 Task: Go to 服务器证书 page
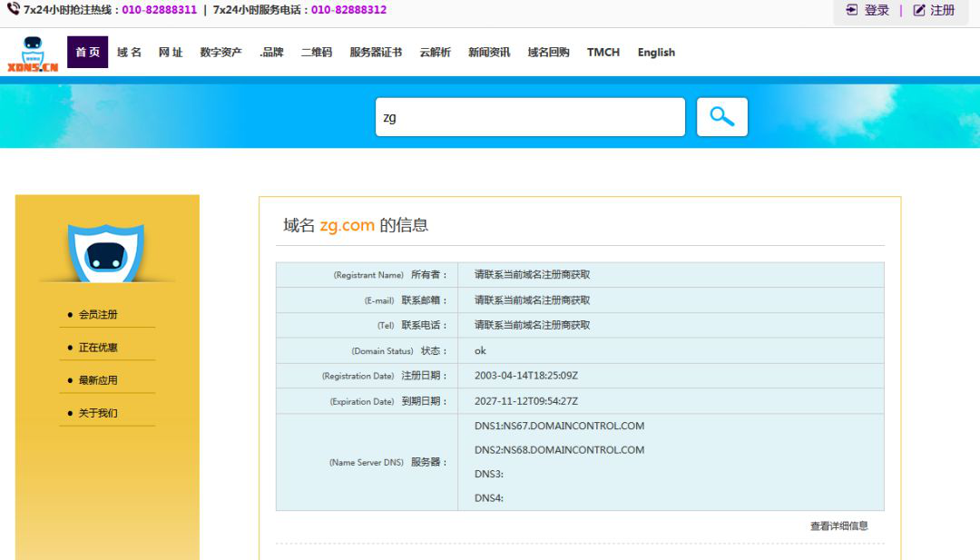(x=376, y=53)
